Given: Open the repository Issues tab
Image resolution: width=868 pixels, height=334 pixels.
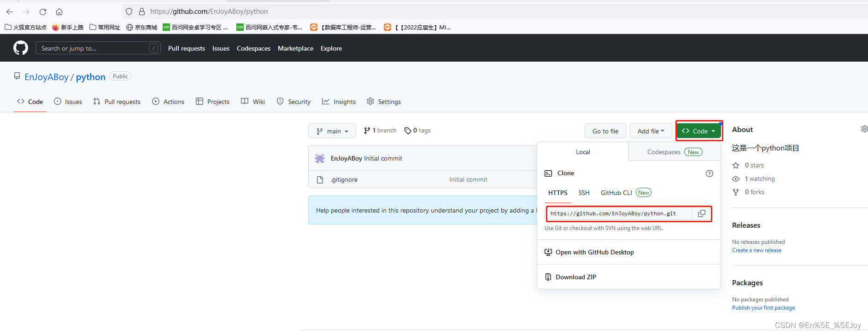Looking at the screenshot, I should [x=68, y=102].
